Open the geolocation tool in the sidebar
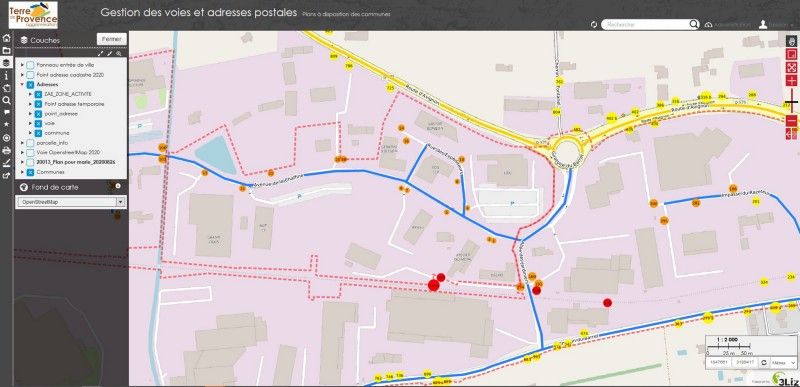 [x=7, y=138]
